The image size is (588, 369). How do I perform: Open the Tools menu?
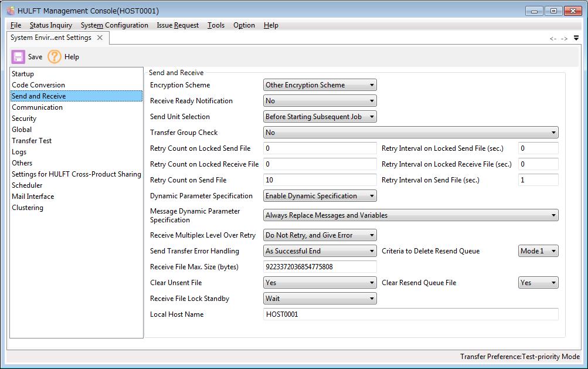(216, 25)
